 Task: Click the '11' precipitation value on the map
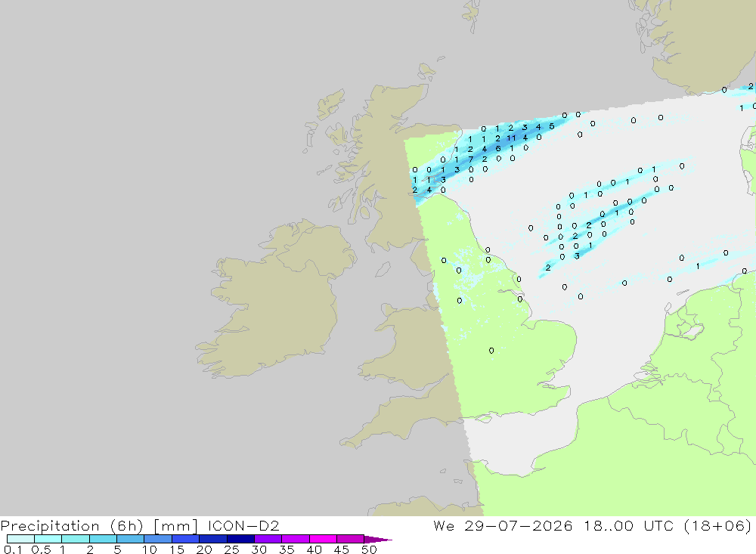[x=511, y=138]
